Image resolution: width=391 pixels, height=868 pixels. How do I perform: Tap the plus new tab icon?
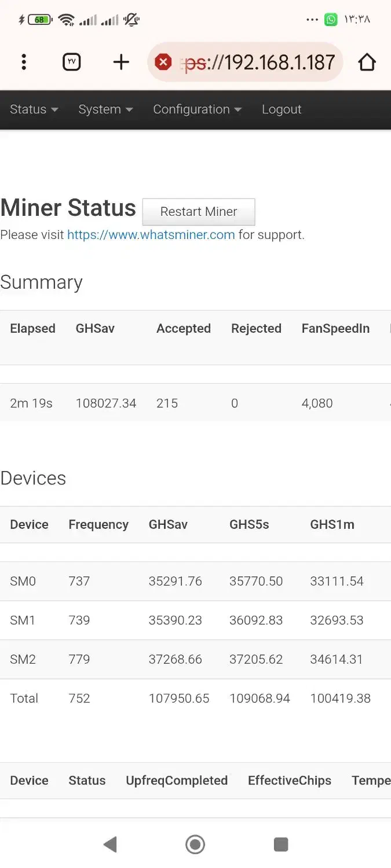click(121, 62)
